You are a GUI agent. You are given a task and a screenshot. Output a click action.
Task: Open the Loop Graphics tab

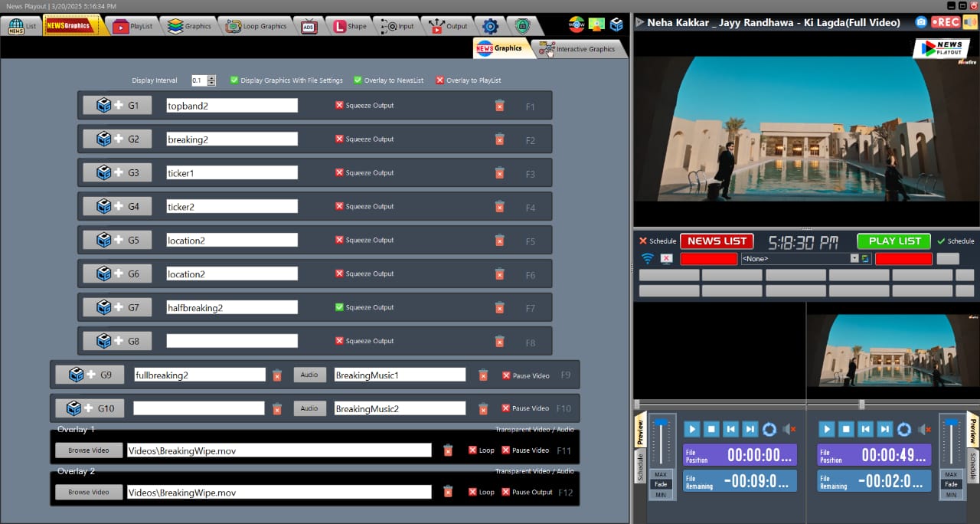[256, 26]
